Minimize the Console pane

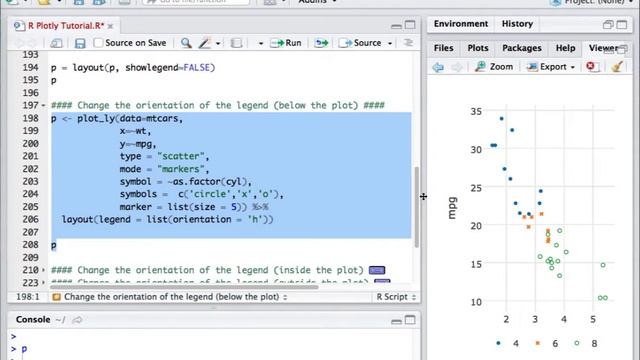(x=396, y=321)
